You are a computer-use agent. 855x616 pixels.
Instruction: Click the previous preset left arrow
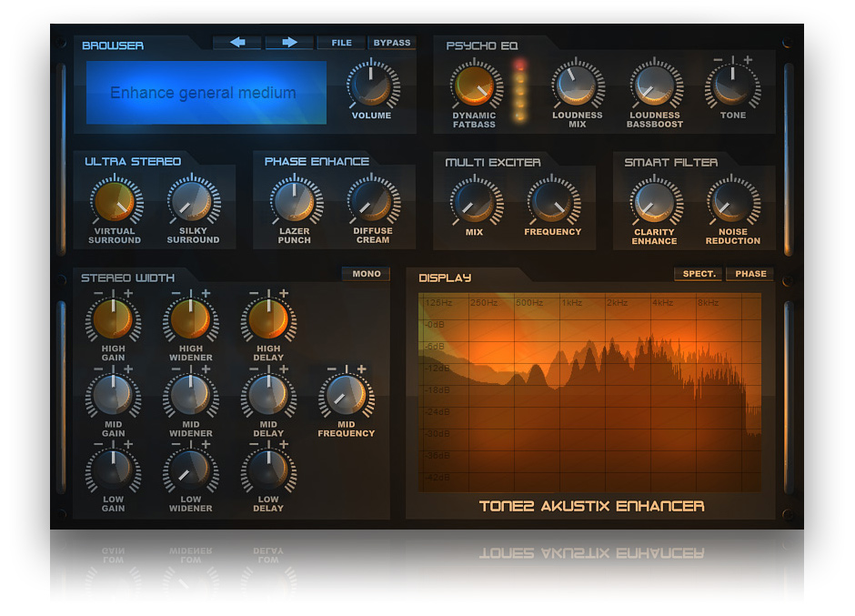(237, 43)
